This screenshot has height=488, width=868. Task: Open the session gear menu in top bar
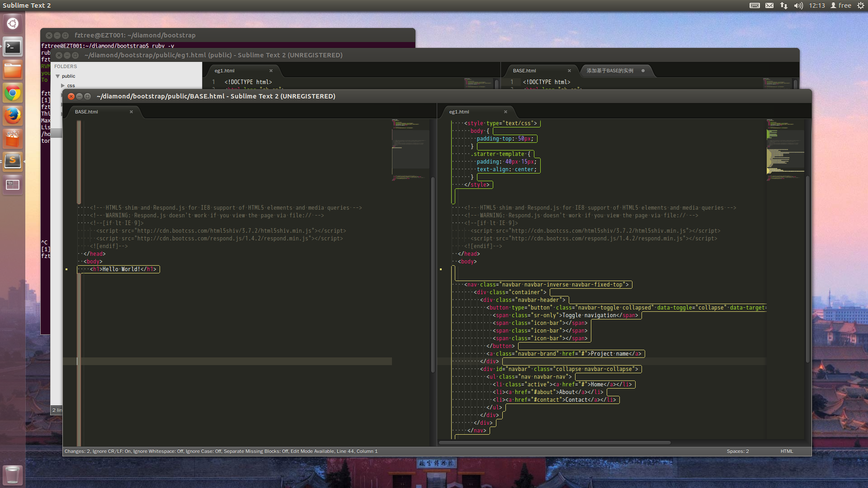coord(860,5)
